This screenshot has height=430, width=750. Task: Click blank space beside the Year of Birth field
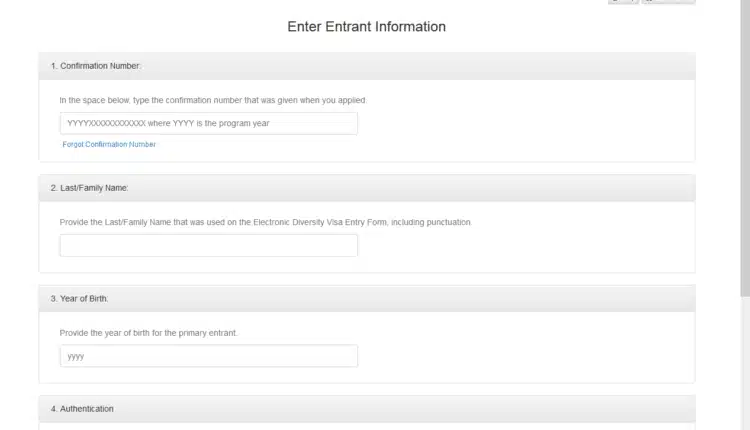tap(520, 356)
